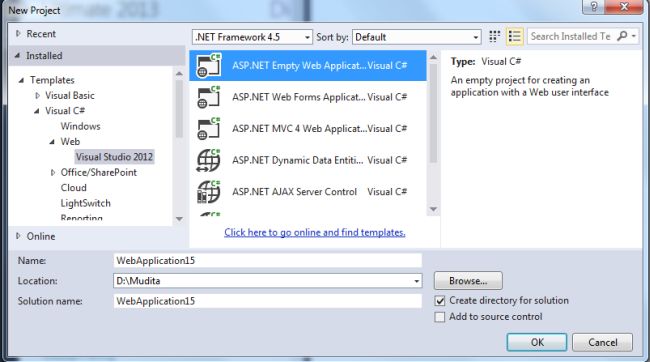650x362 pixels.
Task: Collapse the Visual C# node arrow
Action: pyautogui.click(x=37, y=111)
